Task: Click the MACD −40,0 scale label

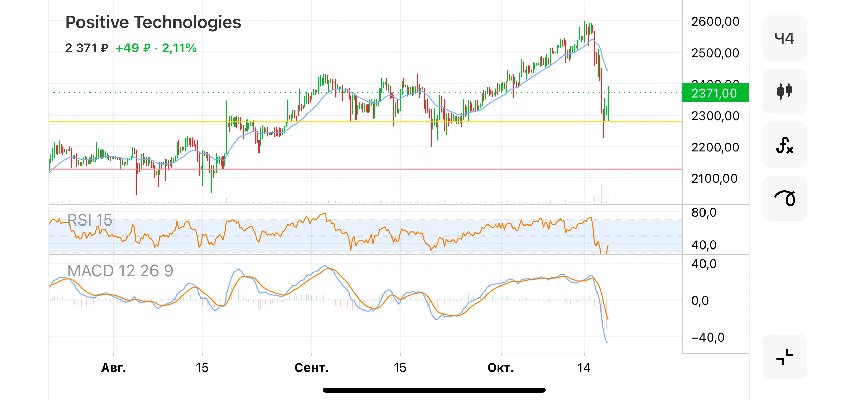Action: click(x=708, y=338)
